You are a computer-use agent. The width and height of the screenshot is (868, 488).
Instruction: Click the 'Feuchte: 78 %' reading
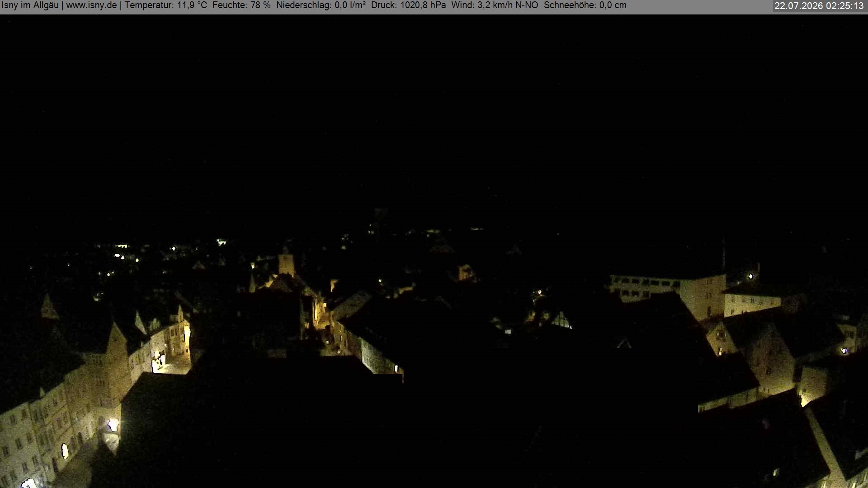(241, 6)
